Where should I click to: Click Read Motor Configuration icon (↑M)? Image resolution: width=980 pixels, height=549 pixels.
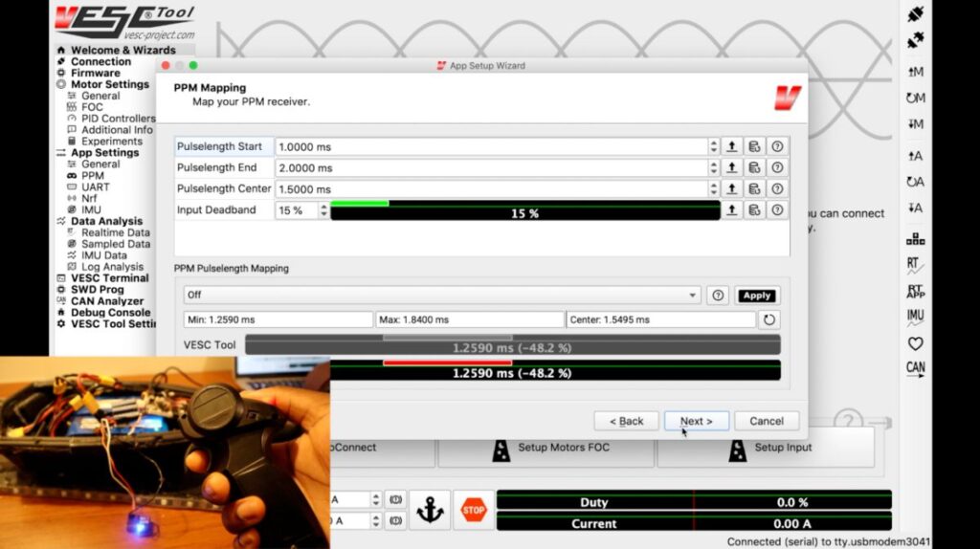[x=916, y=72]
